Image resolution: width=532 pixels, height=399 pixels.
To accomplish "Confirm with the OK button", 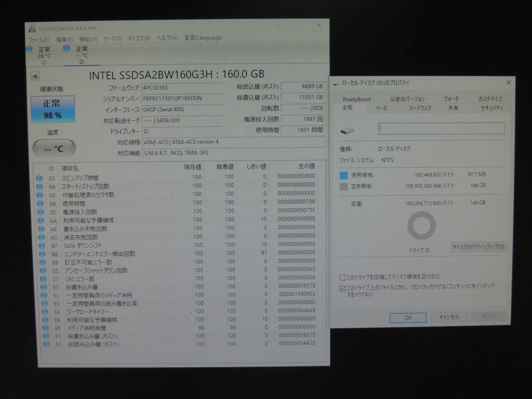I will (408, 317).
